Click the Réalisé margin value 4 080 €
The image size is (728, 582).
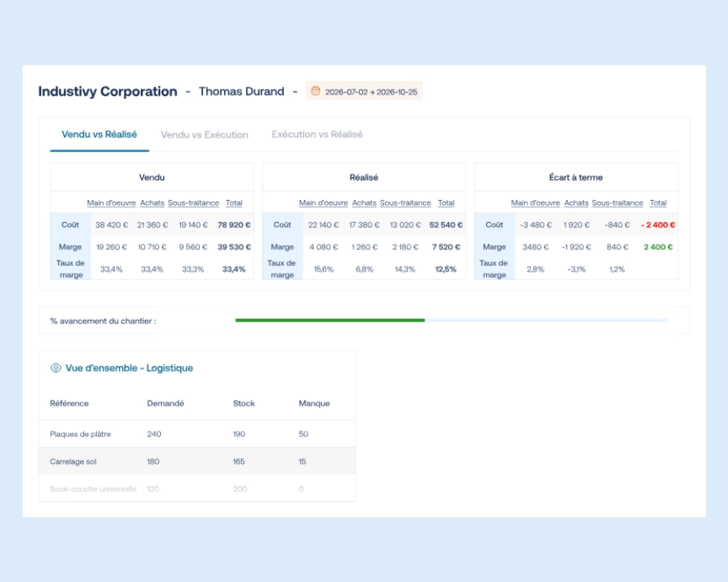pos(324,247)
